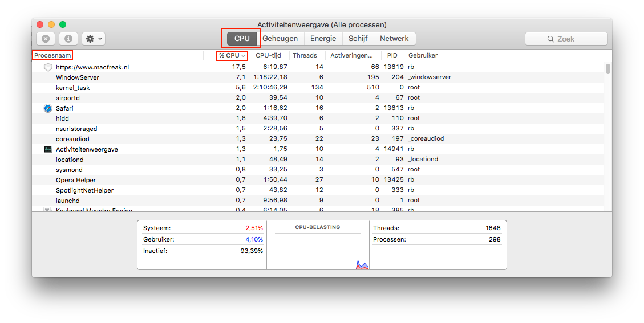
Task: Click the magnifier icon in search field
Action: point(550,39)
